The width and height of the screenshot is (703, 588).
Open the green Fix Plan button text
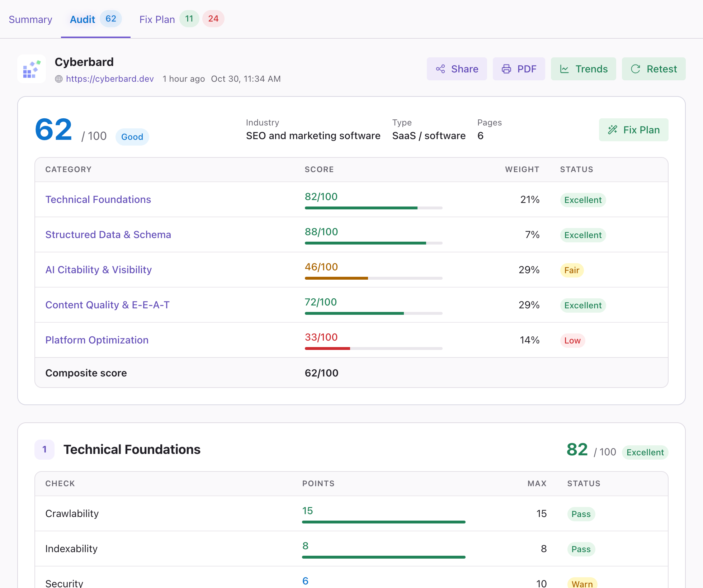pos(642,130)
